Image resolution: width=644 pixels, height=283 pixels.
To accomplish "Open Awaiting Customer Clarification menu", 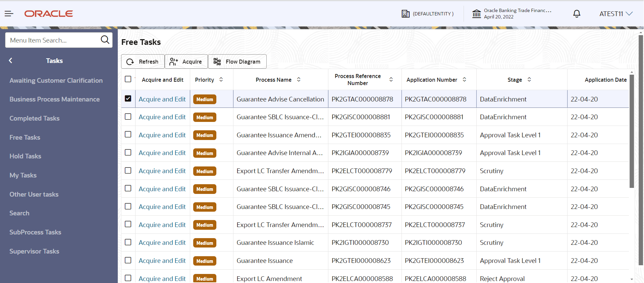I will pyautogui.click(x=56, y=80).
